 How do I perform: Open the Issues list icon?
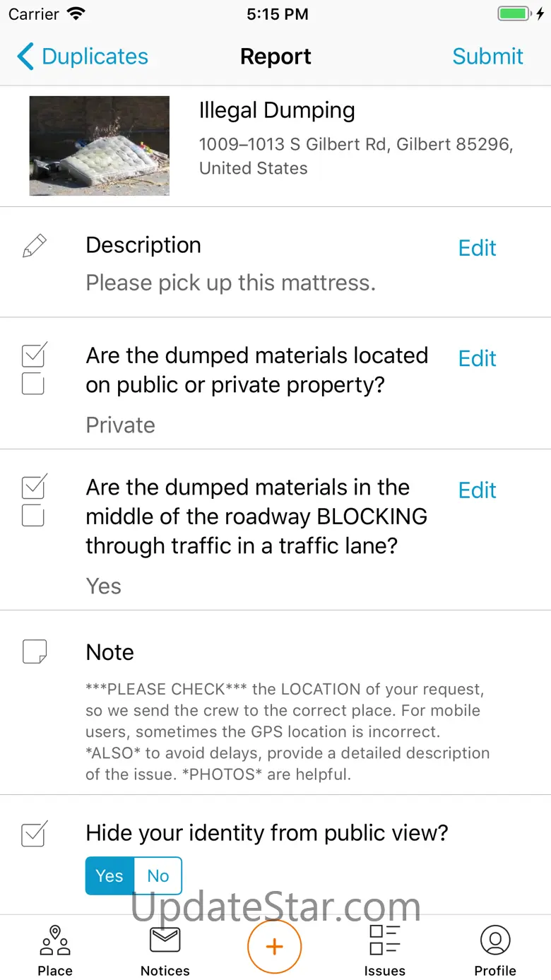pos(385,940)
